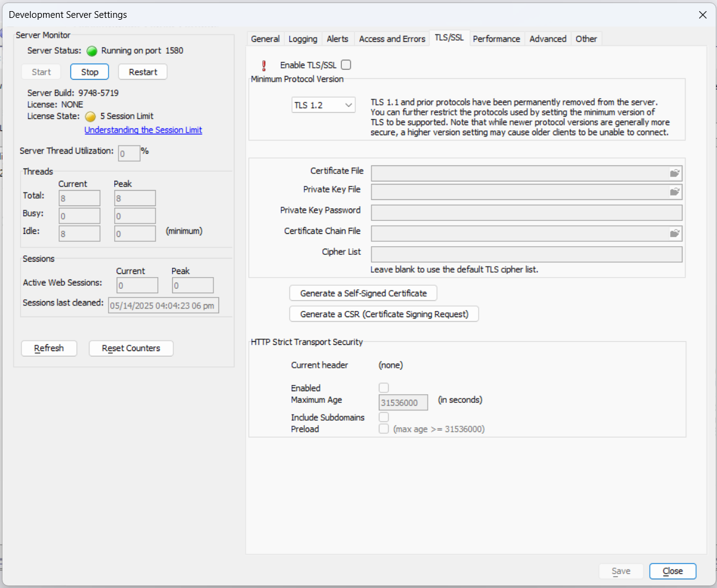Open Understanding the Session Limit link
The height and width of the screenshot is (588, 717).
(x=143, y=130)
